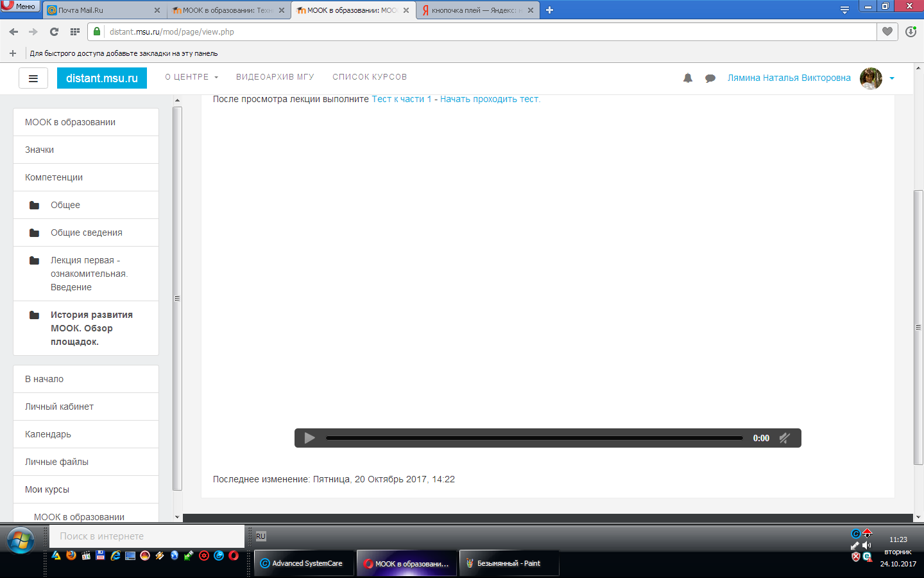Expand the О ЦЕНТРЕ dropdown menu

[x=191, y=77]
